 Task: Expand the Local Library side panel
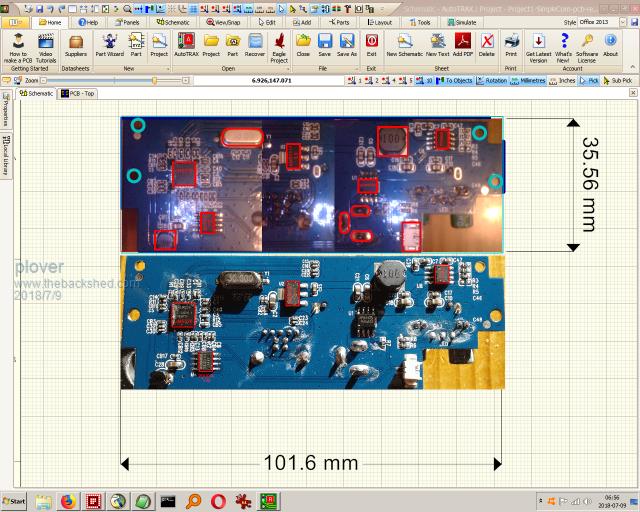[5, 148]
